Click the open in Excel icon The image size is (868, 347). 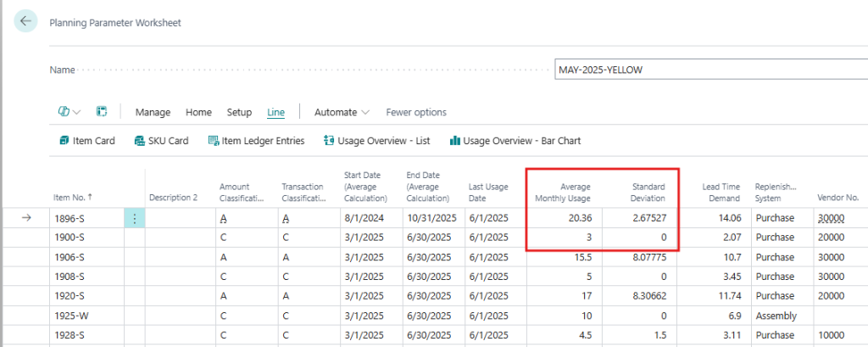click(102, 112)
